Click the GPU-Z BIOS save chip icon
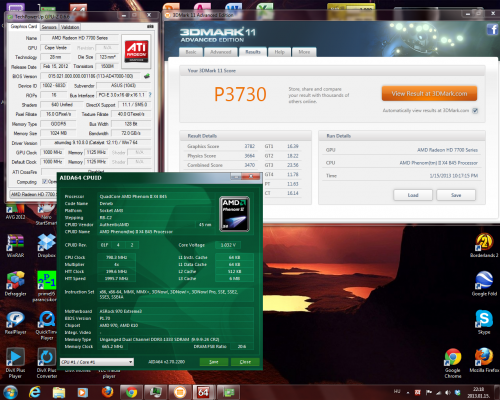500x400 pixels. [x=147, y=76]
